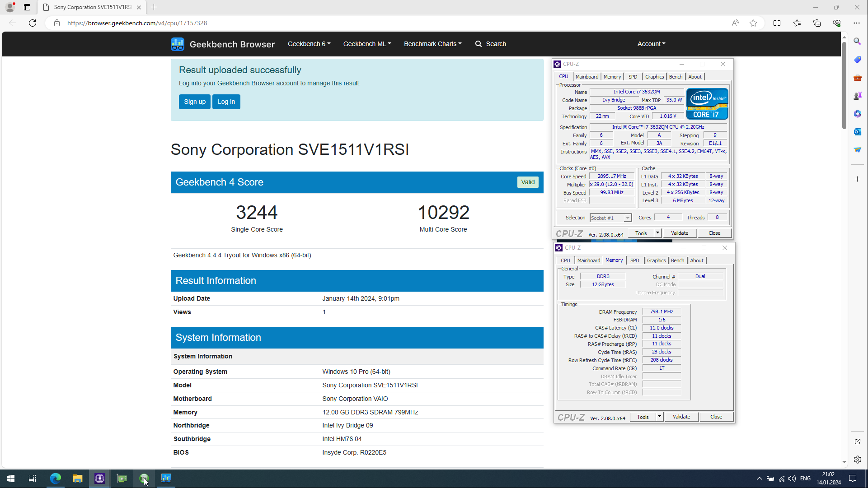This screenshot has width=868, height=488.
Task: Switch to CPU tab in lower CPU-Z window
Action: pos(565,260)
